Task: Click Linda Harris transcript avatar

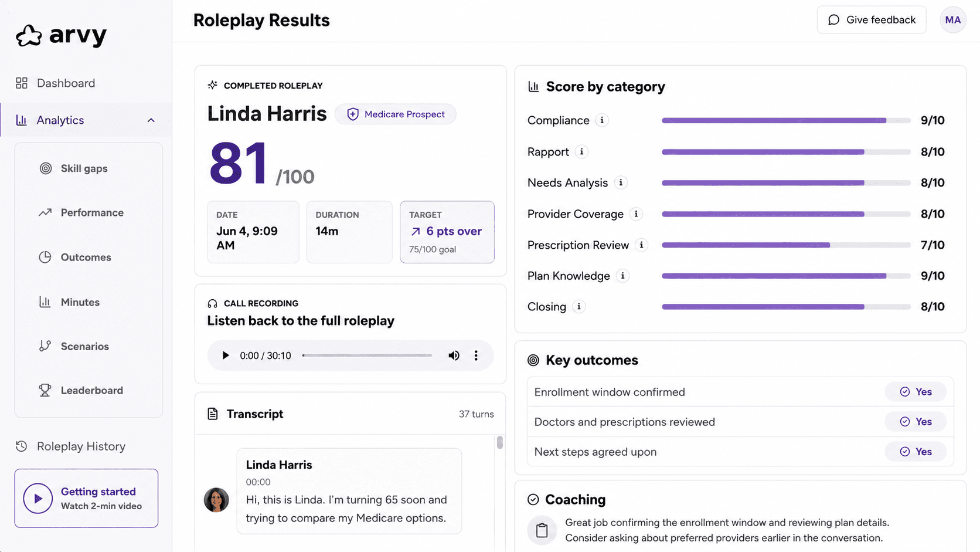Action: click(x=216, y=500)
